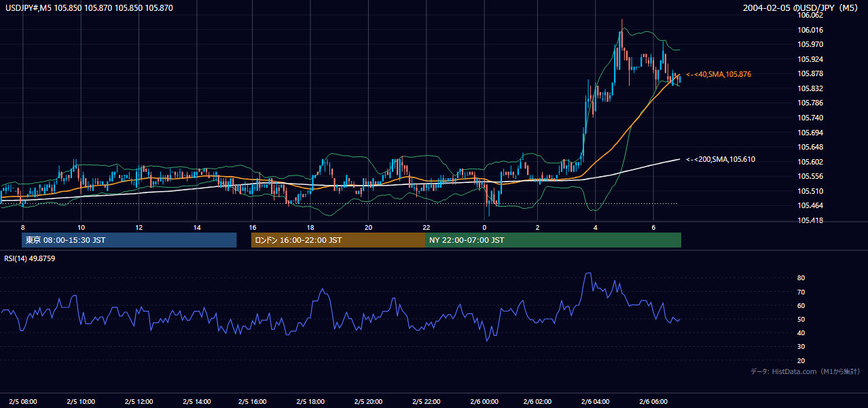The image size is (868, 408).
Task: Click the 2/5 22:00 time label
Action: click(425, 401)
